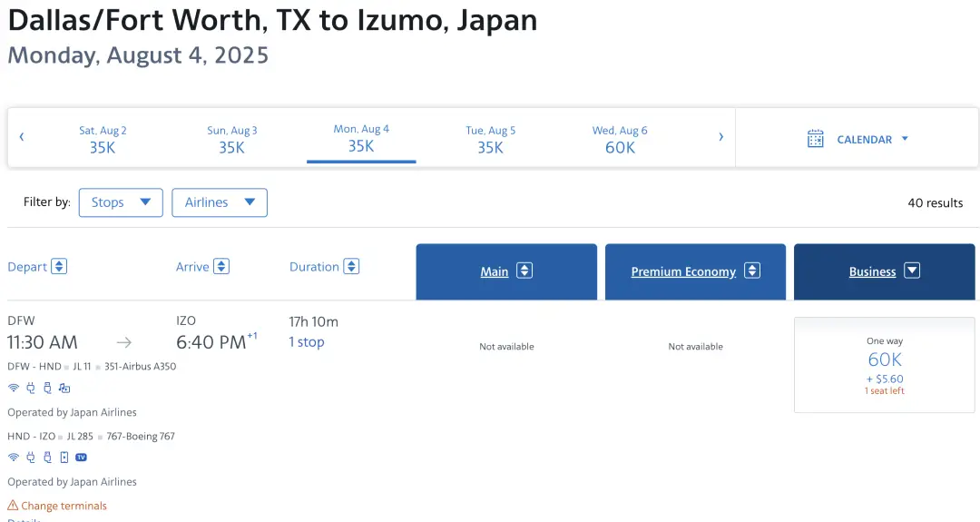The width and height of the screenshot is (980, 522).
Task: Open the Stops filter dropdown
Action: (121, 202)
